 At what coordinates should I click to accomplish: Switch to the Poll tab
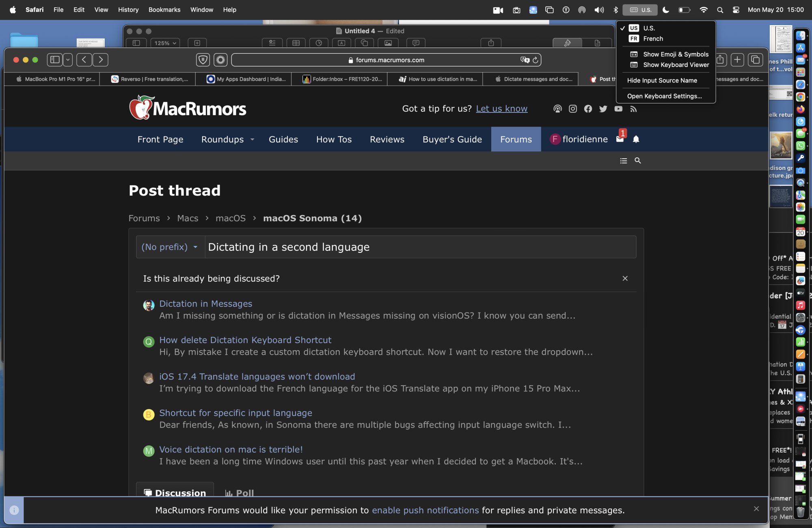240,493
